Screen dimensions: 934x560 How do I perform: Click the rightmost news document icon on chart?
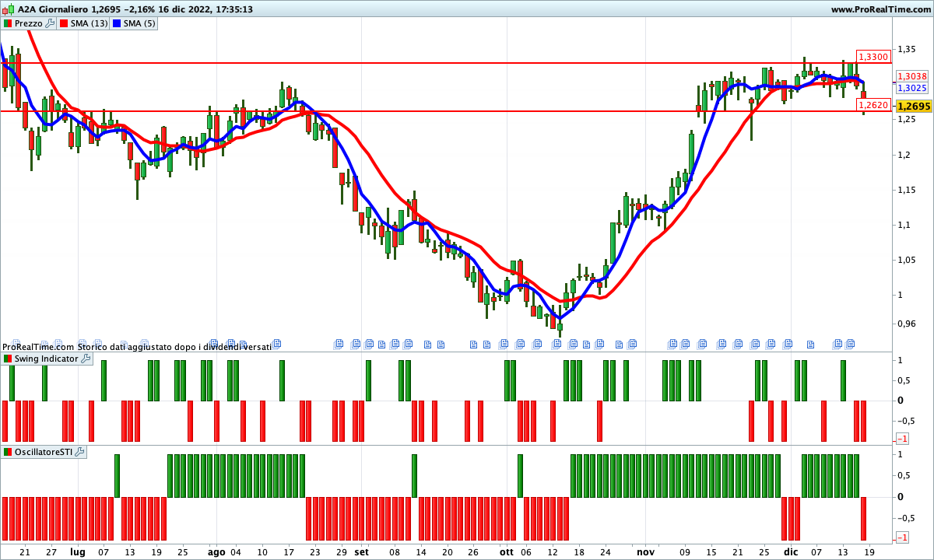pos(851,343)
